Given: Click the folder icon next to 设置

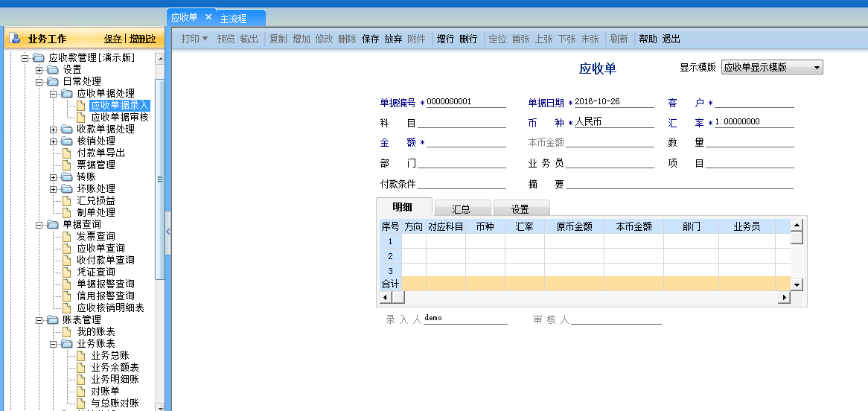Looking at the screenshot, I should pos(52,69).
